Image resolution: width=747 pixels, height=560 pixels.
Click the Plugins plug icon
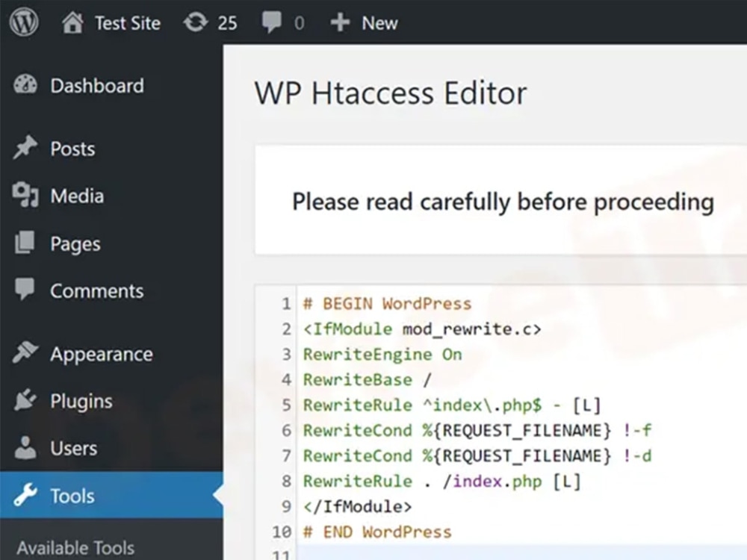click(x=25, y=401)
